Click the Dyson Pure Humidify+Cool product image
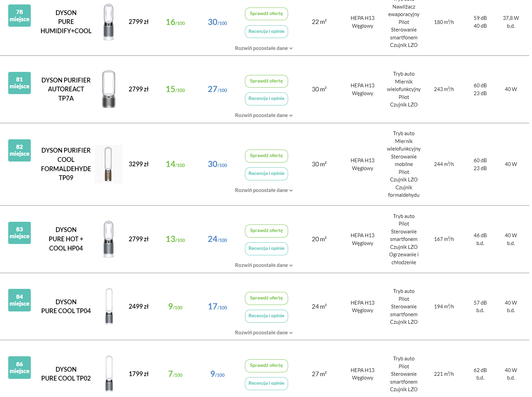The height and width of the screenshot is (397, 532). coord(108,22)
